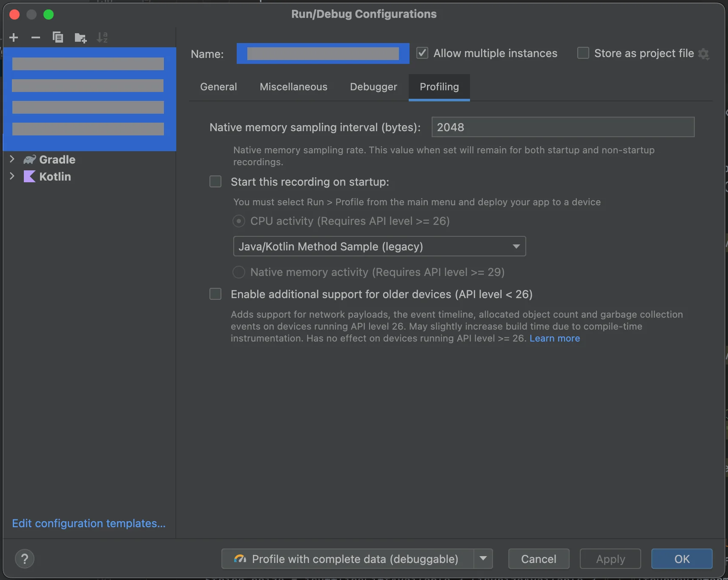The width and height of the screenshot is (728, 580).
Task: Enable Store as project file checkbox
Action: [583, 53]
